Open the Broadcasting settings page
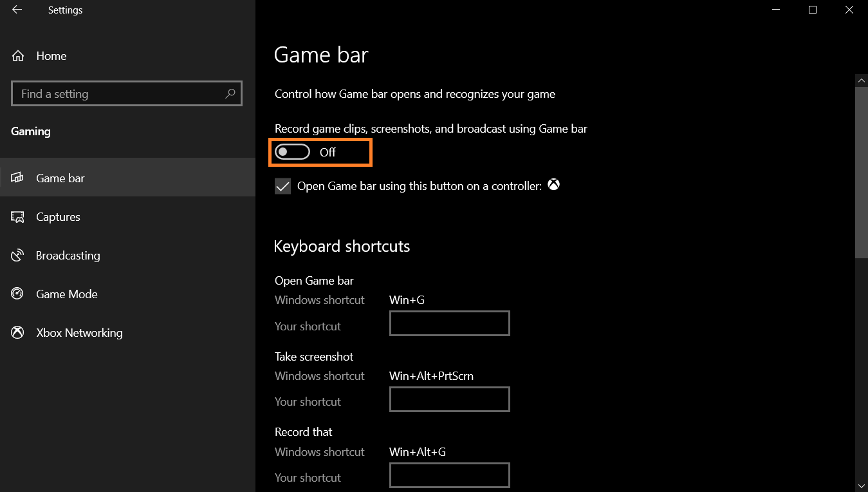868x492 pixels. [127, 255]
